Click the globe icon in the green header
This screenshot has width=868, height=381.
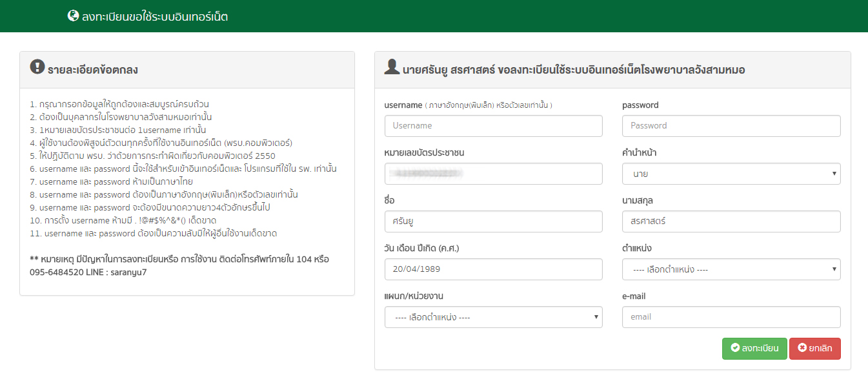[x=73, y=15]
